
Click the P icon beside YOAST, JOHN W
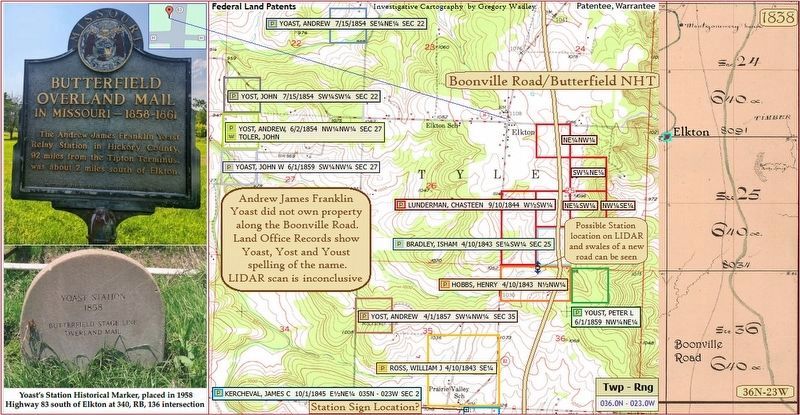[x=229, y=167]
